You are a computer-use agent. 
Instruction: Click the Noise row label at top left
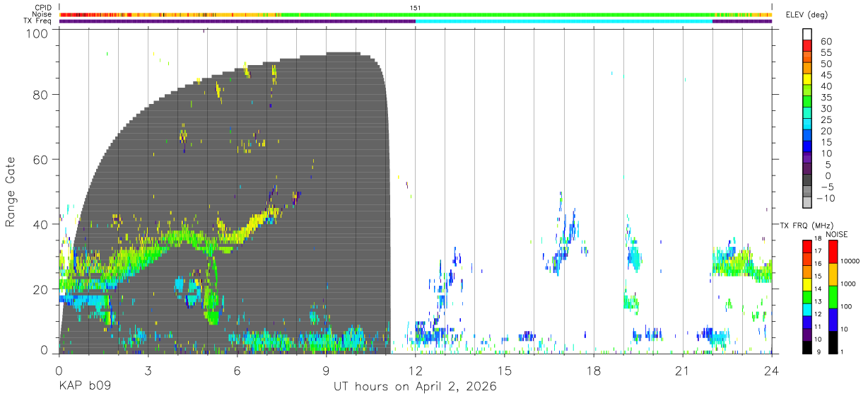42,14
